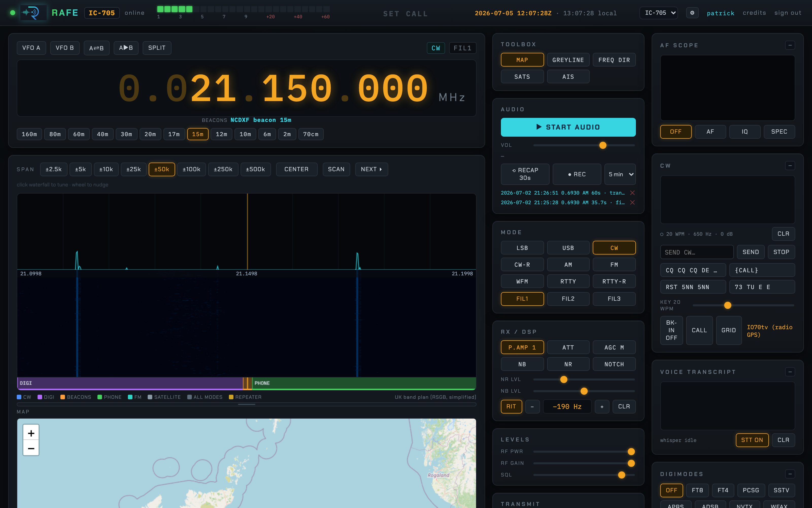Viewport: 812px width, 508px height.
Task: Toggle BK-IN OFF break-in
Action: (x=671, y=330)
